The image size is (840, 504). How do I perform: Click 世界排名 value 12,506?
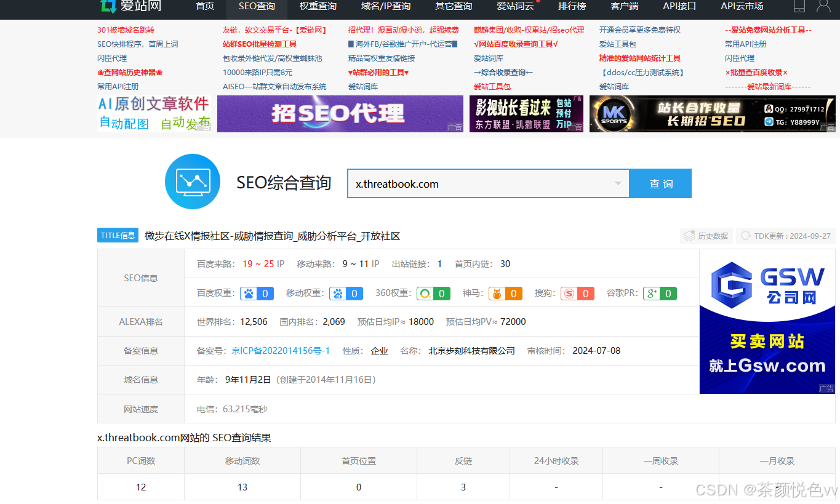click(254, 322)
